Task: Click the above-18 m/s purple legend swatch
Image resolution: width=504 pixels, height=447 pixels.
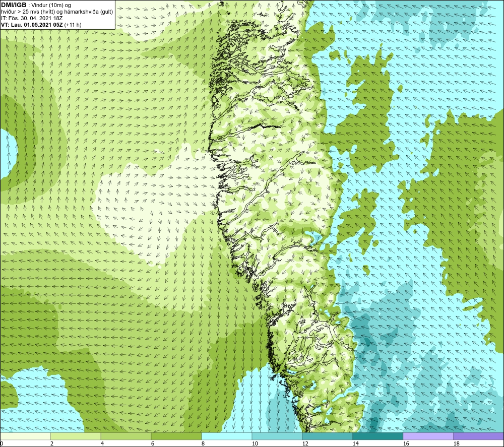Action: (478, 436)
